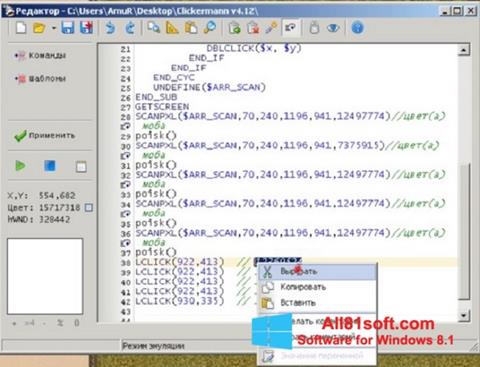This screenshot has height=367, width=480.
Task: Select Вырезать in the context menu
Action: point(318,271)
